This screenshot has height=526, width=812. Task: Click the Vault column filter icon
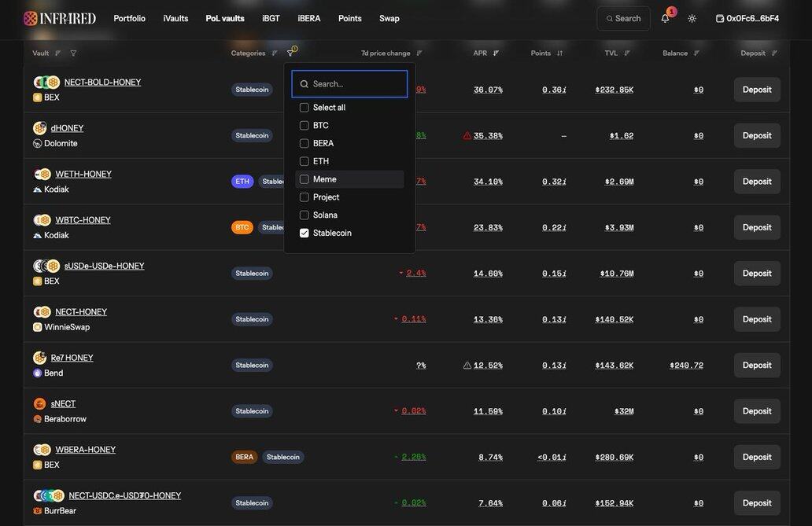click(x=73, y=53)
